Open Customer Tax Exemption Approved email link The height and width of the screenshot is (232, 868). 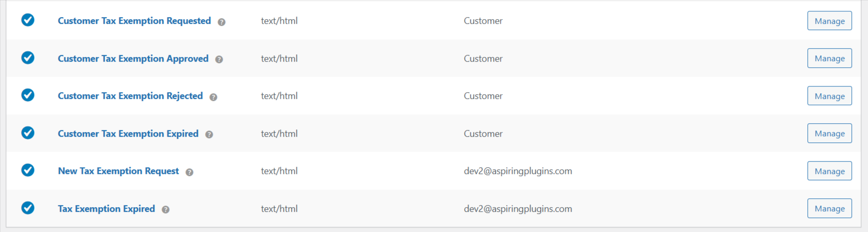click(133, 59)
